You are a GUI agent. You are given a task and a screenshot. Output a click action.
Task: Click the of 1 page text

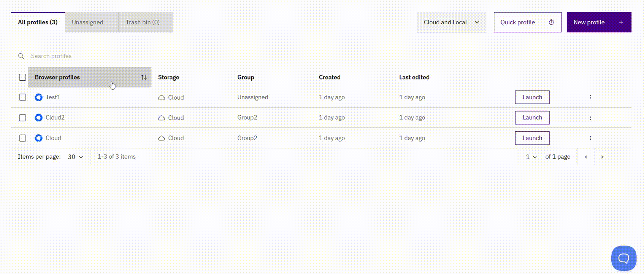point(558,157)
